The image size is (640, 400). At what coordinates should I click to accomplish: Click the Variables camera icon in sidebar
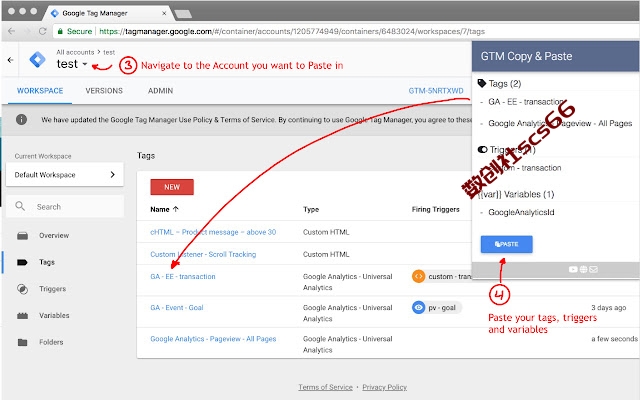point(22,316)
